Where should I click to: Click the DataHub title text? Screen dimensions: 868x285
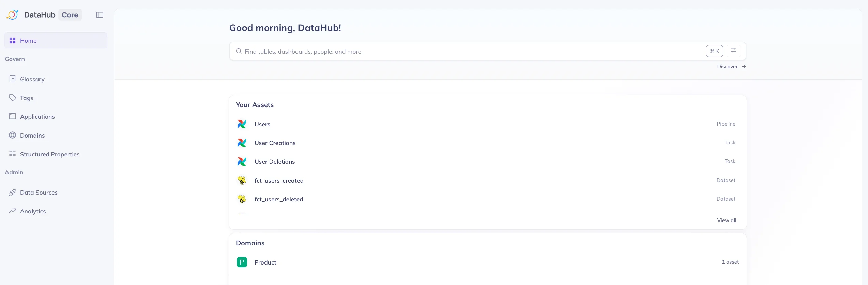(40, 15)
